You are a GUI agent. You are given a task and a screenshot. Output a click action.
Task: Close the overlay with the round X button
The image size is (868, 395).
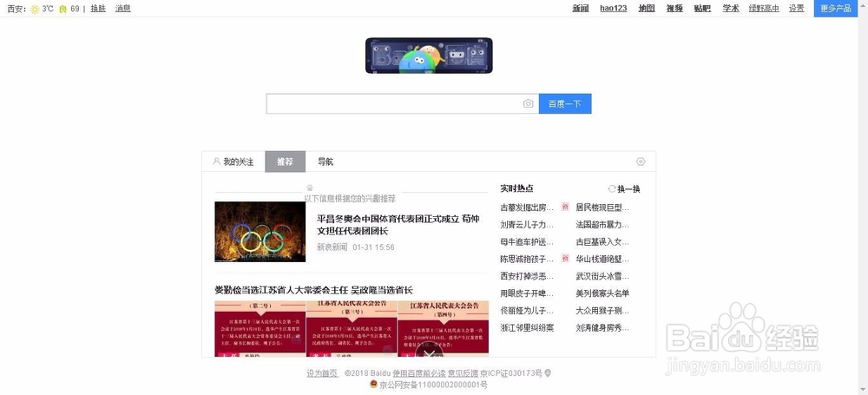(x=429, y=350)
